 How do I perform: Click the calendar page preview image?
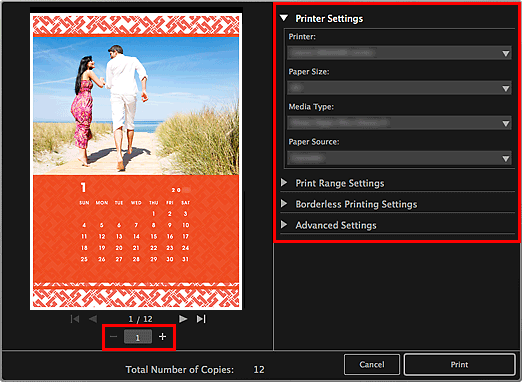click(x=136, y=161)
